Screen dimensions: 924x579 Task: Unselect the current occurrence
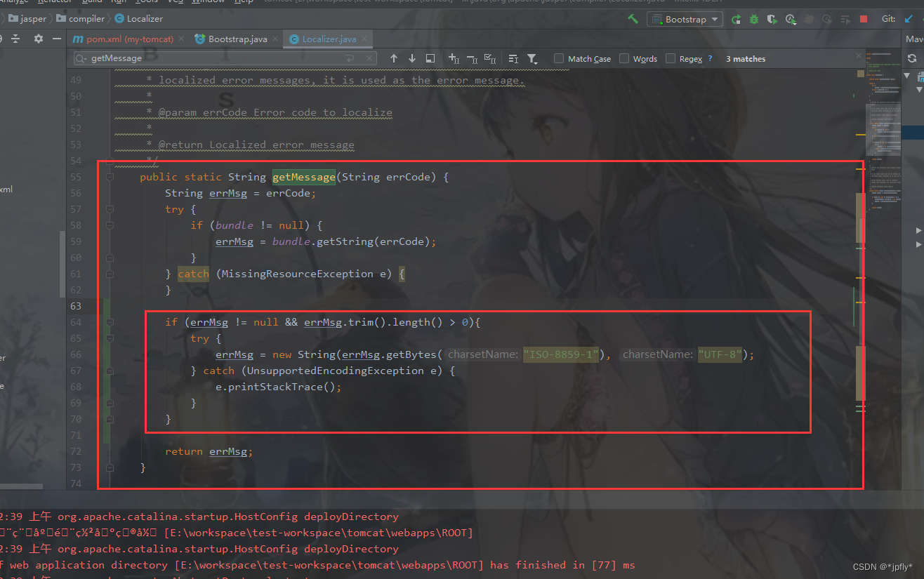pyautogui.click(x=472, y=59)
